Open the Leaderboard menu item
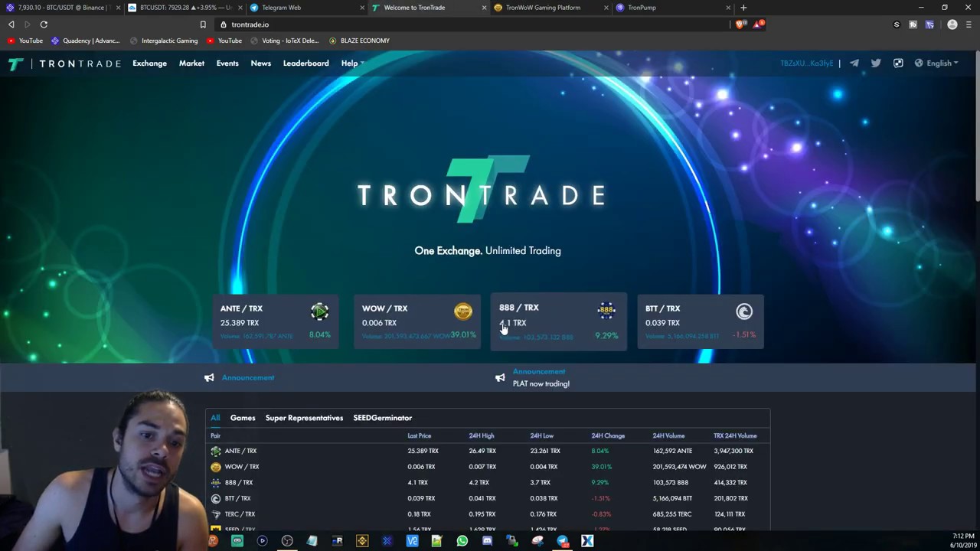 (x=306, y=64)
